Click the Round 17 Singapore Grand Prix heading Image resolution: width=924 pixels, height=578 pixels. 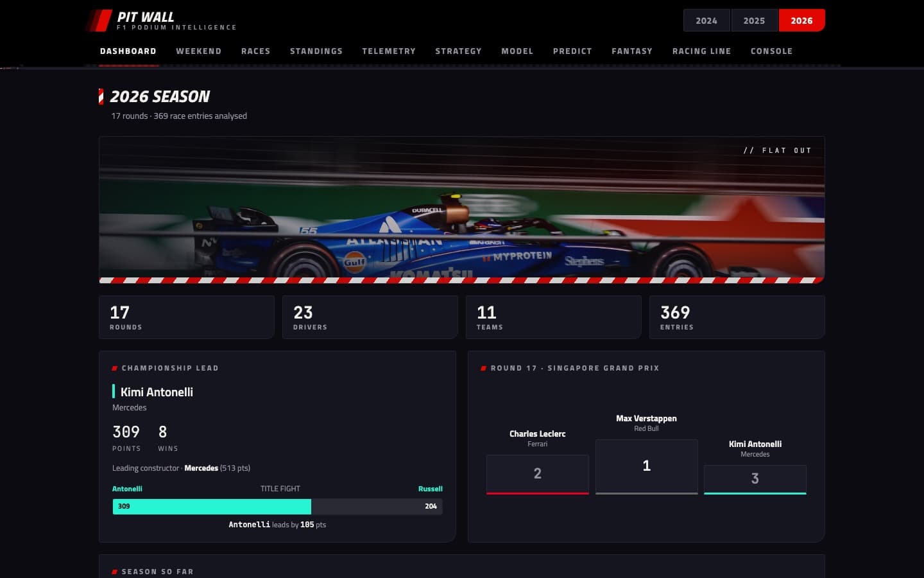(575, 369)
